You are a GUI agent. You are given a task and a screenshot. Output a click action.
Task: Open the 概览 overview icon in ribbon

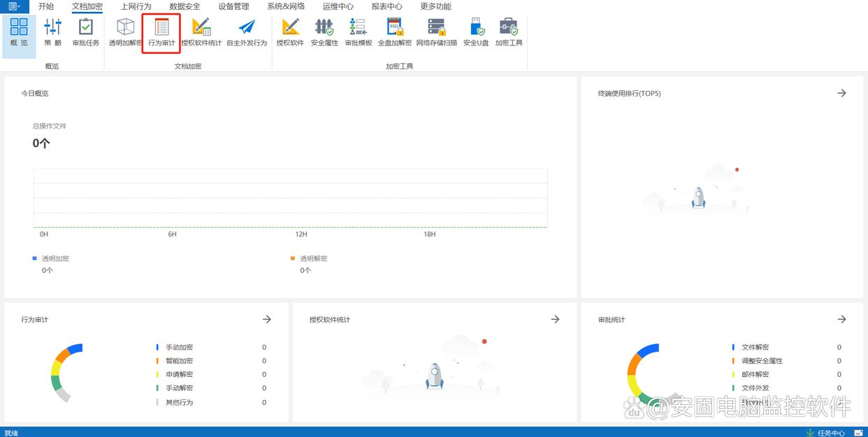click(x=19, y=32)
